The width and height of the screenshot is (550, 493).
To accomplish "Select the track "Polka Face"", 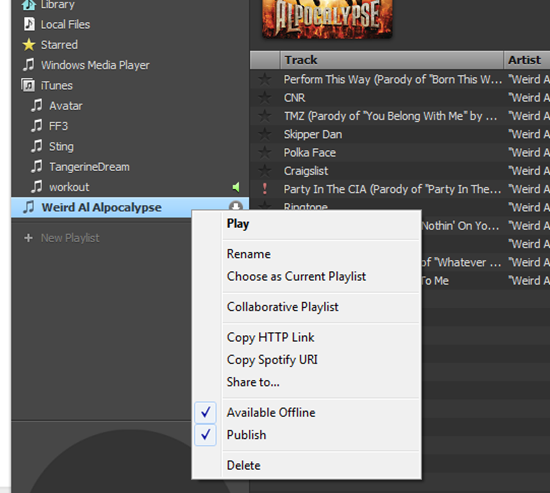I will [310, 152].
